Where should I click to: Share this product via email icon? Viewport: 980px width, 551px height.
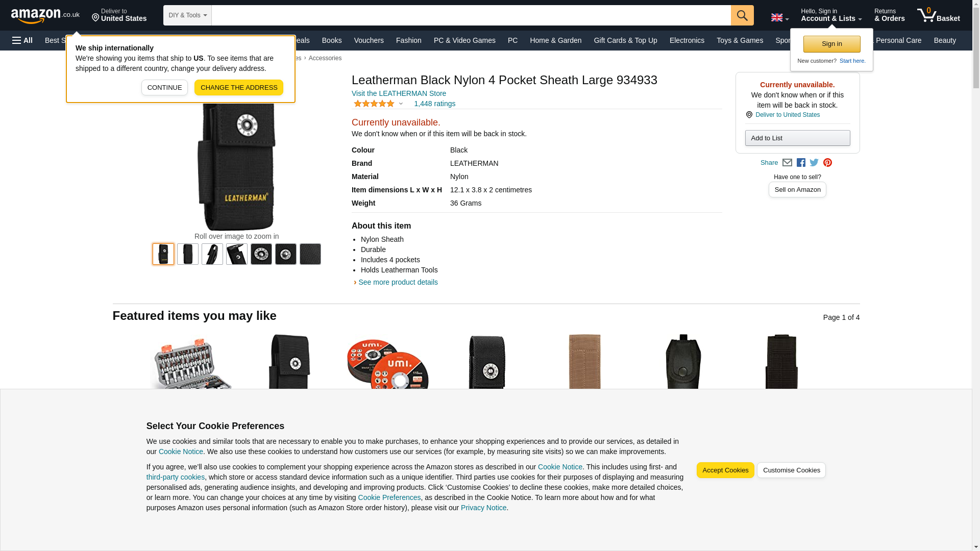787,163
